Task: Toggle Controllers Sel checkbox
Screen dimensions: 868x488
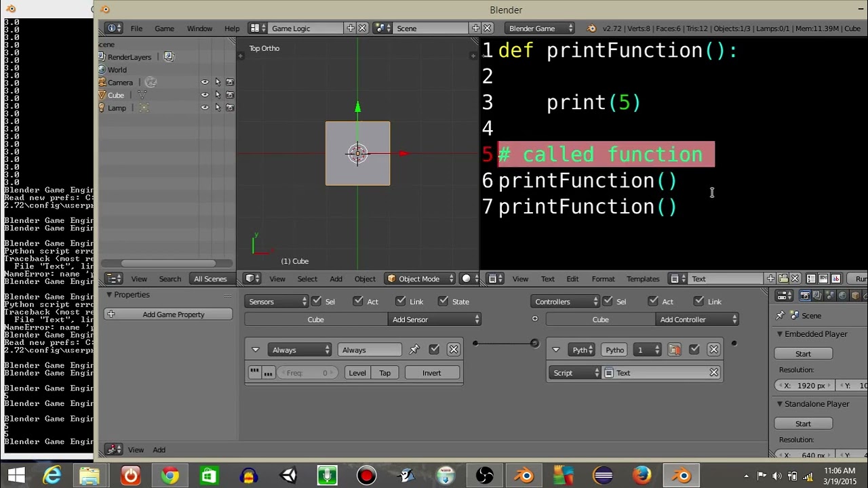Action: pos(608,301)
